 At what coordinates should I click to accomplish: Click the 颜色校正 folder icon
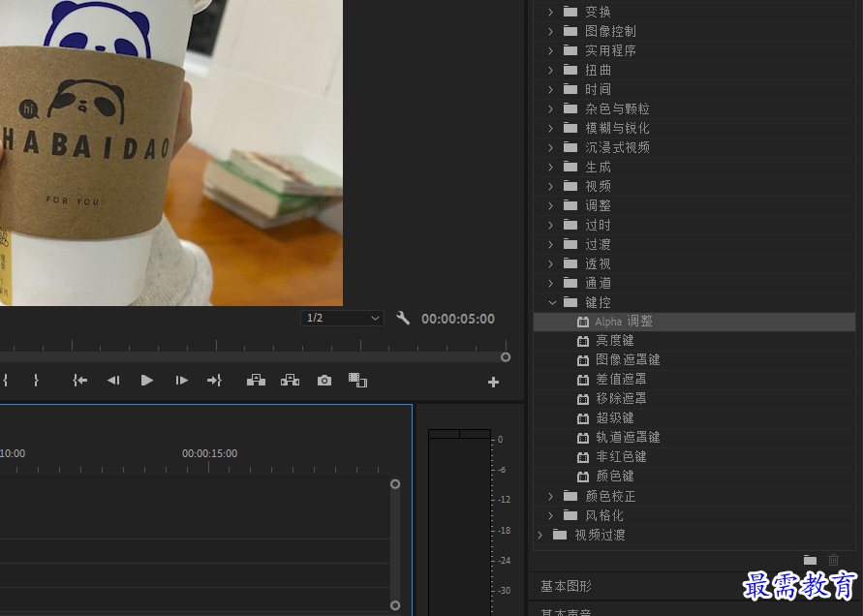pos(570,496)
